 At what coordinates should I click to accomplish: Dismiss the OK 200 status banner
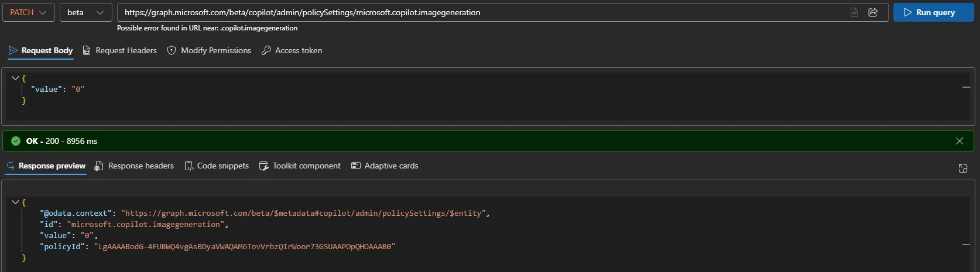(x=960, y=141)
